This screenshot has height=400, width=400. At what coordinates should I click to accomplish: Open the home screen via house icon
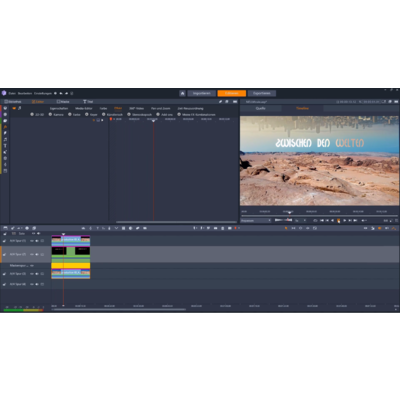pyautogui.click(x=182, y=93)
